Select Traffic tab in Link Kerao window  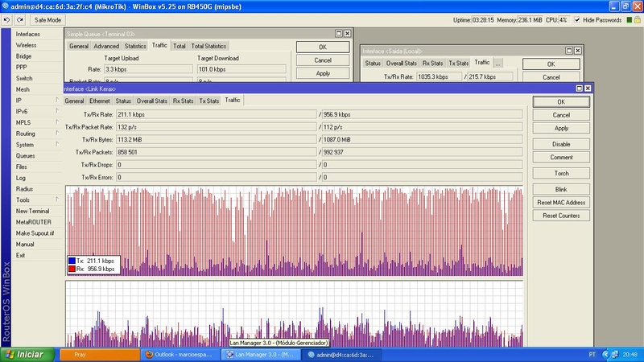233,100
